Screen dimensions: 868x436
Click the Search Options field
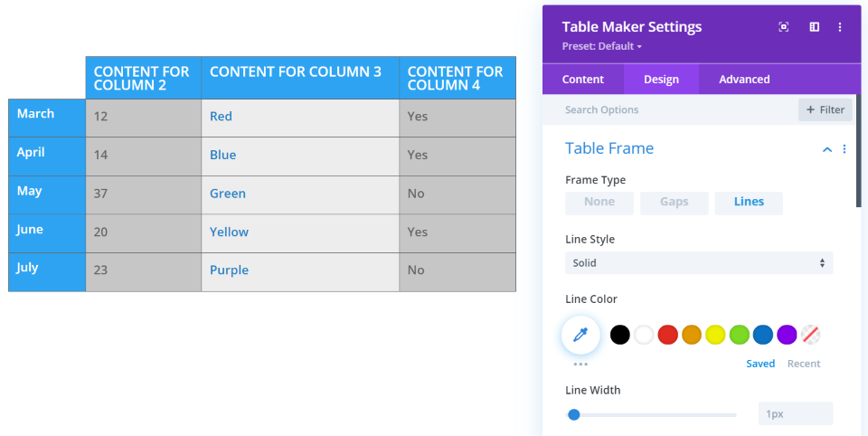point(669,110)
